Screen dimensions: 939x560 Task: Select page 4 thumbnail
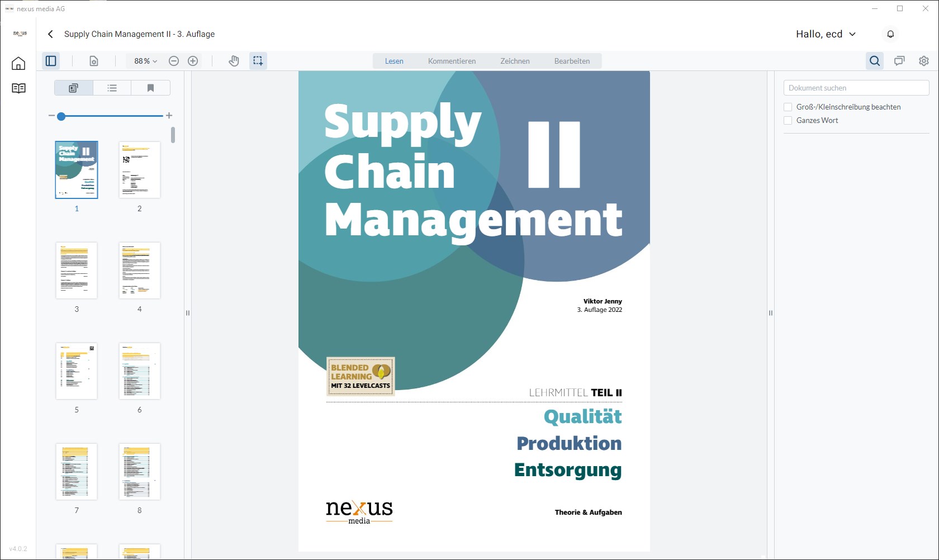140,270
